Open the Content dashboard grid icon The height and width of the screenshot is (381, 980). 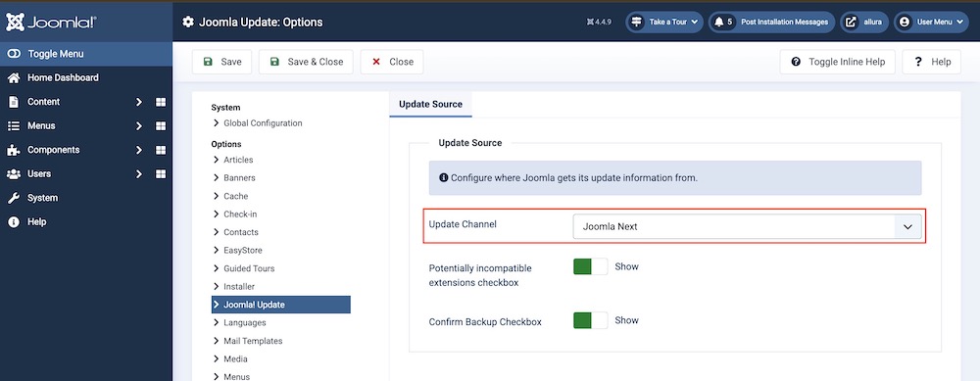tap(161, 102)
